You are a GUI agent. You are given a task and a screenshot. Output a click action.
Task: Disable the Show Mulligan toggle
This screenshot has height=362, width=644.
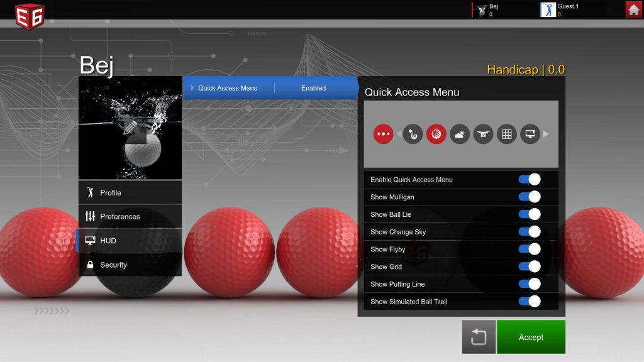(530, 197)
